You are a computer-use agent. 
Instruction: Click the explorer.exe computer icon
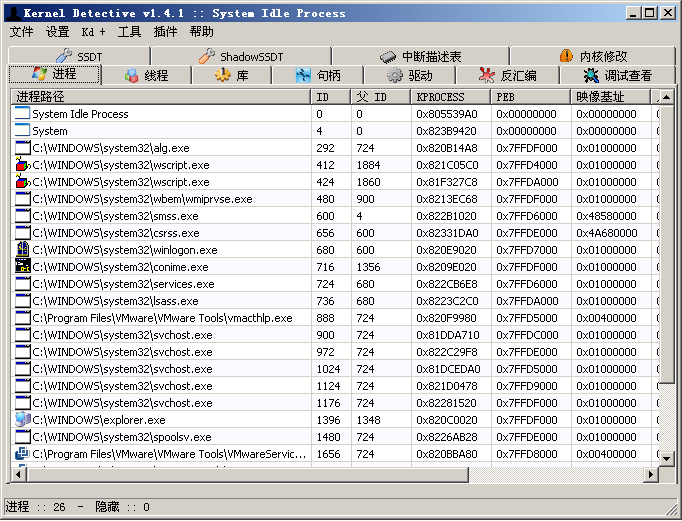[23, 420]
